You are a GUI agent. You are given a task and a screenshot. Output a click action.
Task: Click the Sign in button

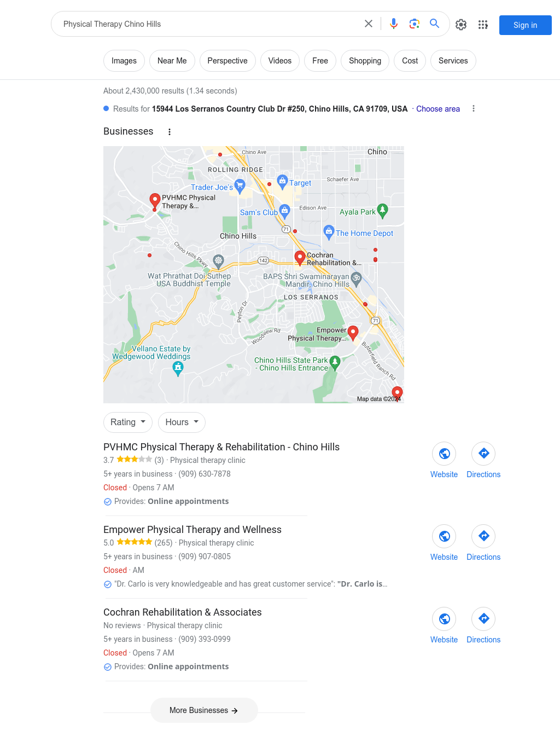[x=526, y=25]
